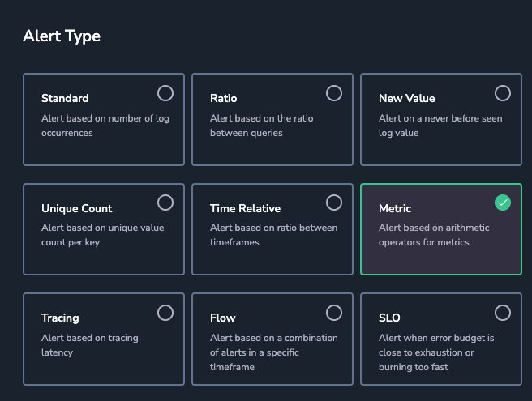
Task: Pick the New Value card title
Action: 406,98
